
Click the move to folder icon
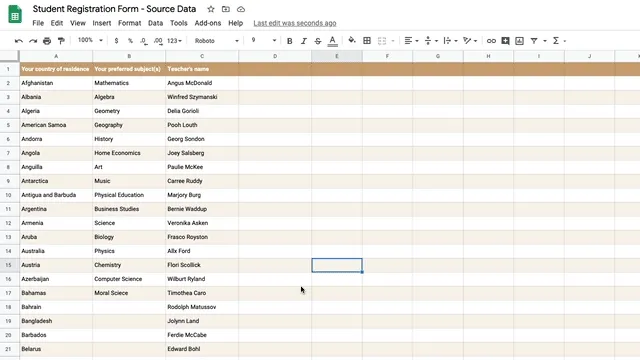[226, 9]
